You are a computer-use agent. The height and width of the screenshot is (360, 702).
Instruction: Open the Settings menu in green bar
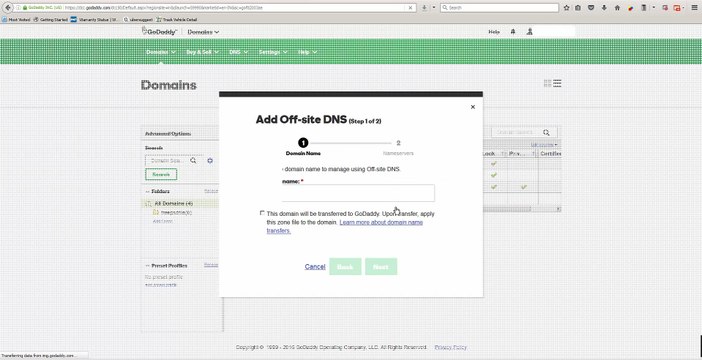tap(273, 52)
